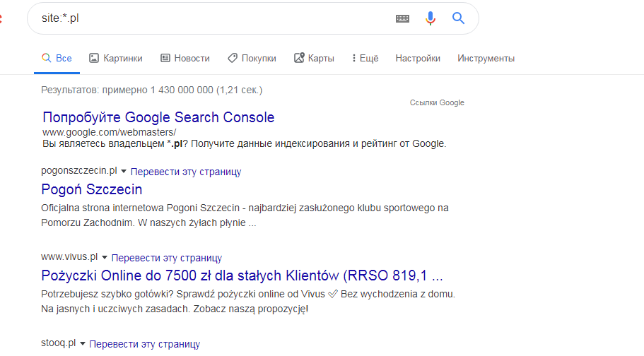
Task: Click the blue magnifier search button
Action: coord(458,18)
